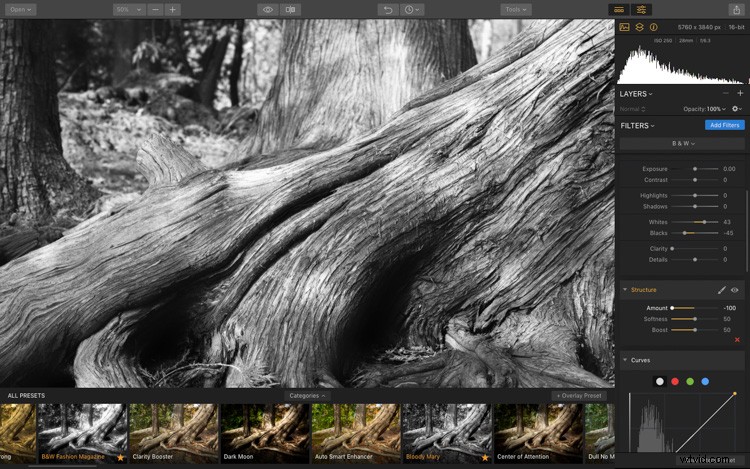Zoom out with the minus button
Viewport: 750px width, 469px height.
coord(155,10)
